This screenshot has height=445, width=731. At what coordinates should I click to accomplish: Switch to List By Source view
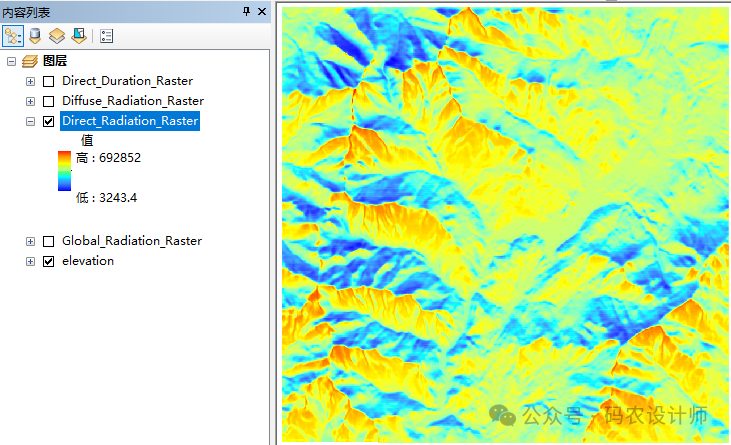click(x=35, y=36)
